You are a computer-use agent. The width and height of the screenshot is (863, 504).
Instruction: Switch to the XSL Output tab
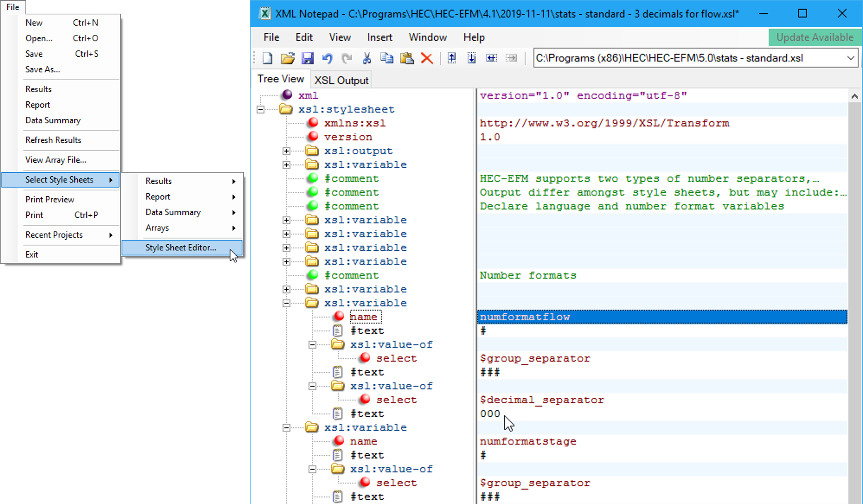(341, 80)
